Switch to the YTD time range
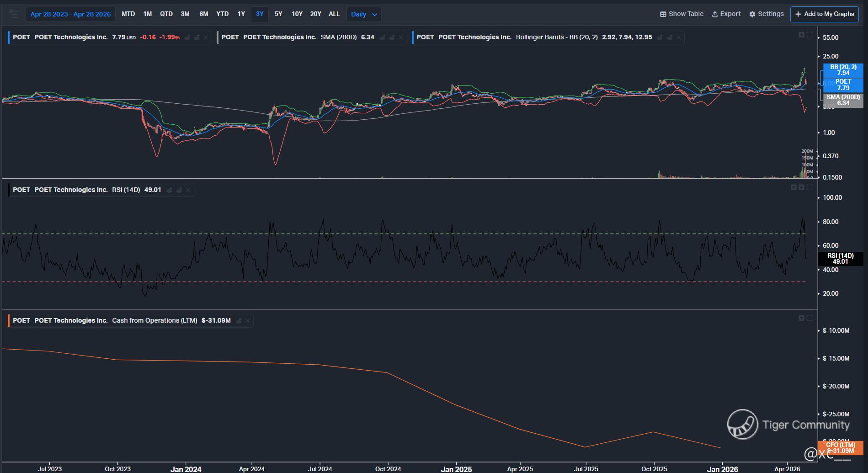868x473 pixels. [x=222, y=14]
